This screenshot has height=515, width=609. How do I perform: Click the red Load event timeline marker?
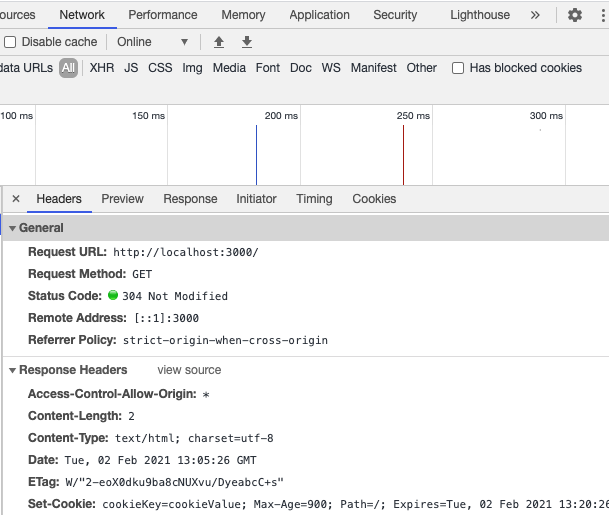click(404, 155)
